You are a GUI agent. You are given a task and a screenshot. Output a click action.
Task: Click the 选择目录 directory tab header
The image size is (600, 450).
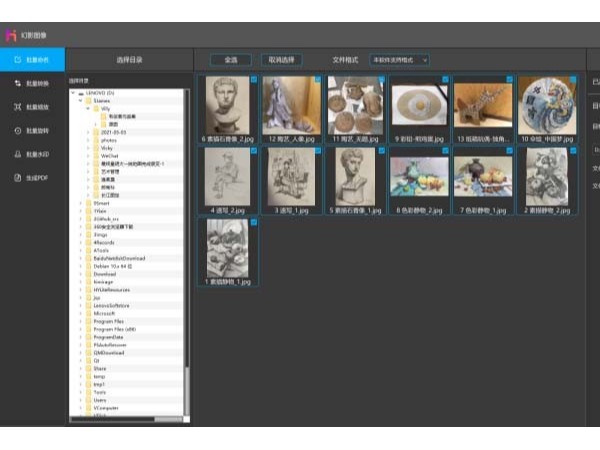130,59
